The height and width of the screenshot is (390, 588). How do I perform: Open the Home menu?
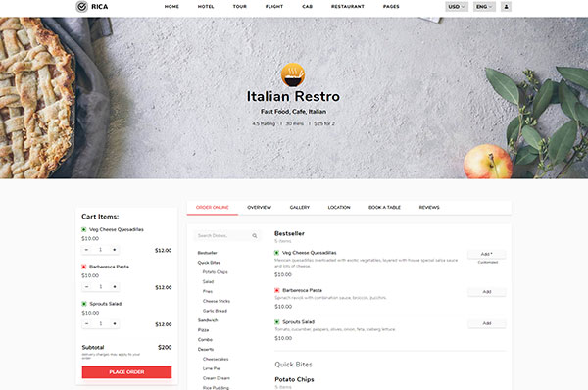[171, 7]
